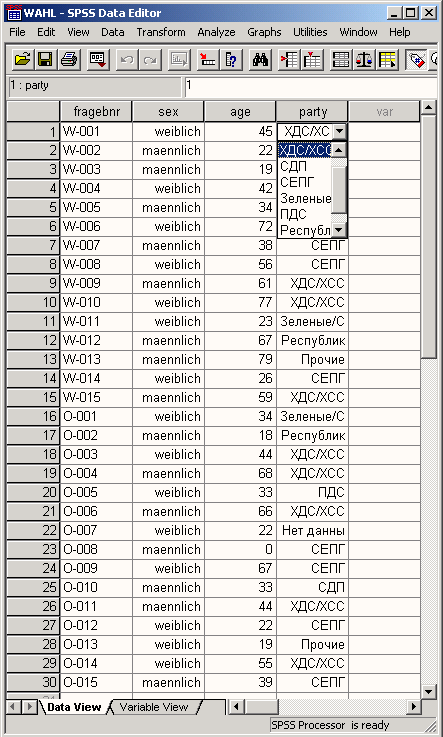This screenshot has height=737, width=443.
Task: Toggle the Value Labels tag icon
Action: 417,60
